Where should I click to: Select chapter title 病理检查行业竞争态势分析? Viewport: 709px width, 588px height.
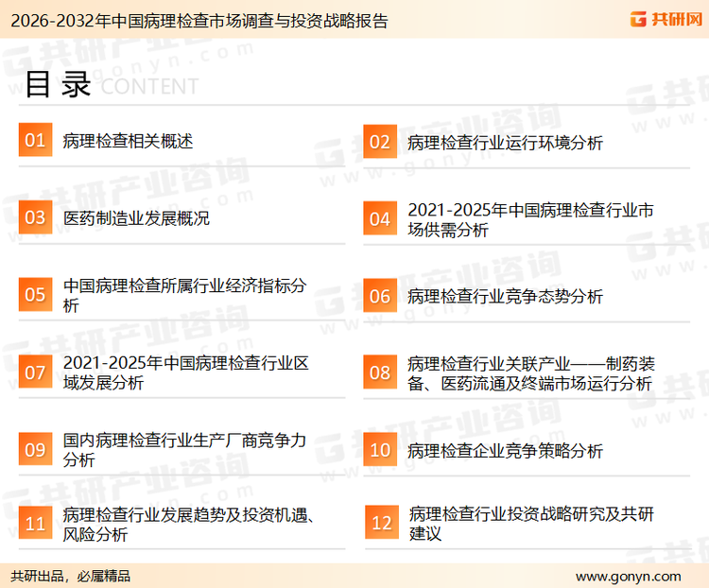[505, 297]
